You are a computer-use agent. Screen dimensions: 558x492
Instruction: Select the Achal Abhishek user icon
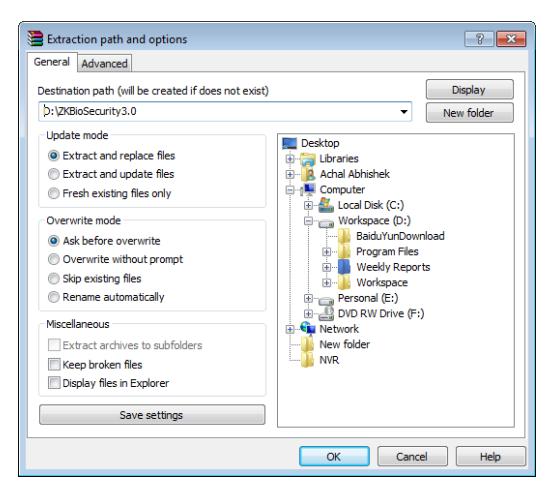(x=309, y=174)
